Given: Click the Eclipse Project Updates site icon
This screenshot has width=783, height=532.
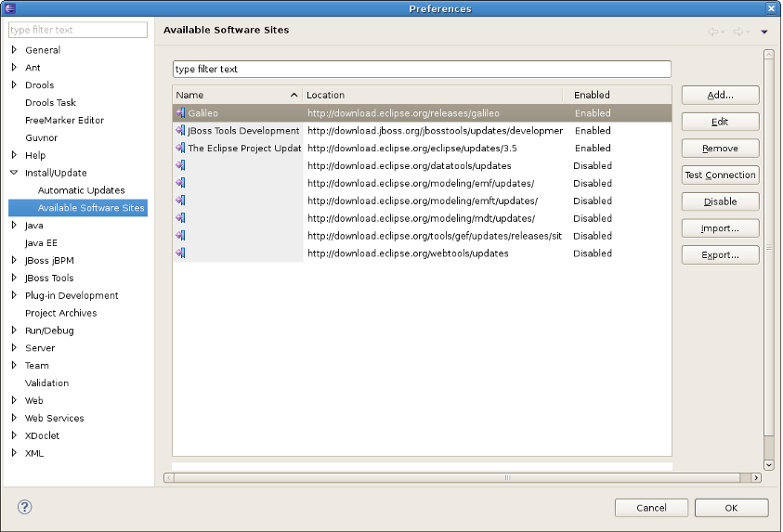Looking at the screenshot, I should (x=180, y=148).
